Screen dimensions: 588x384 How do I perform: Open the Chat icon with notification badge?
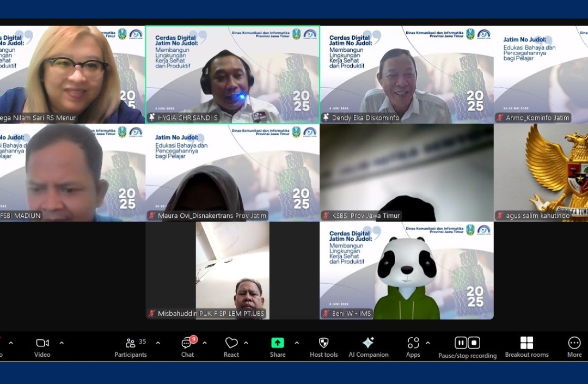[187, 343]
